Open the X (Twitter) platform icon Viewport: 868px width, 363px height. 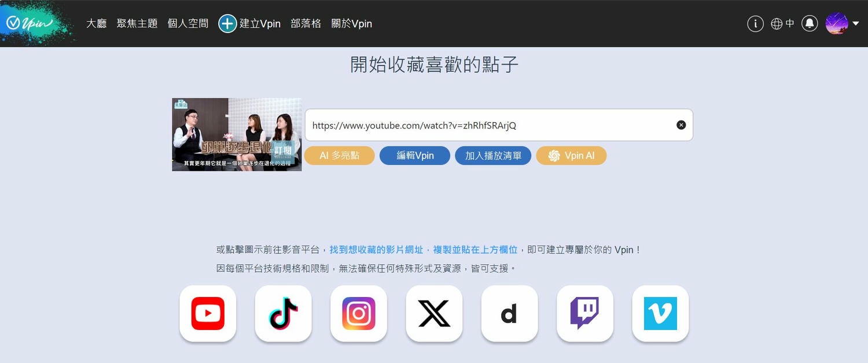point(434,313)
